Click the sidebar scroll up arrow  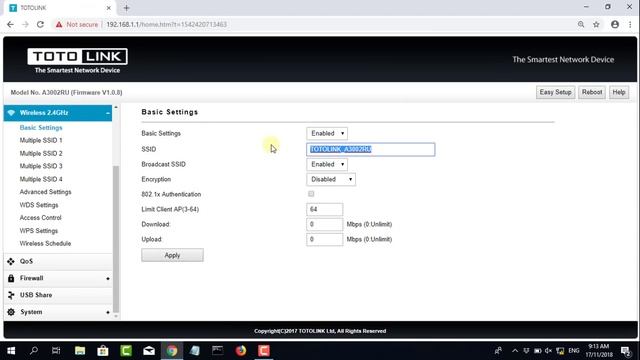click(x=116, y=107)
